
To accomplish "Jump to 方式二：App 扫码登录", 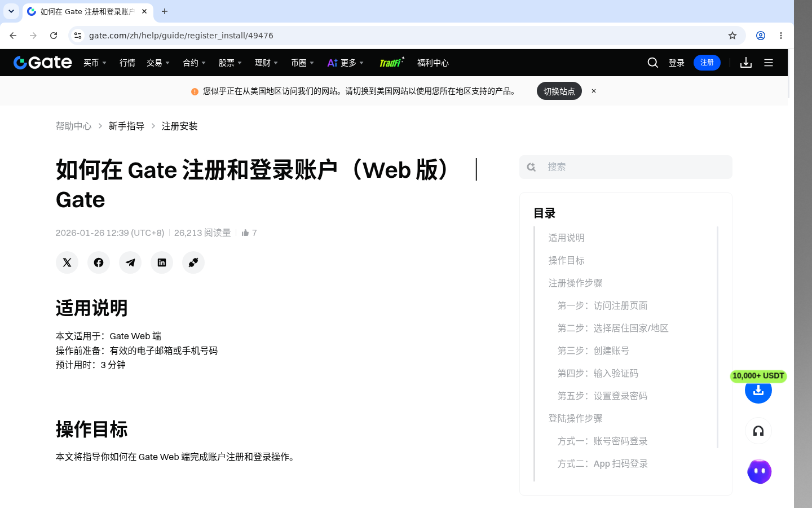I will coord(603,463).
